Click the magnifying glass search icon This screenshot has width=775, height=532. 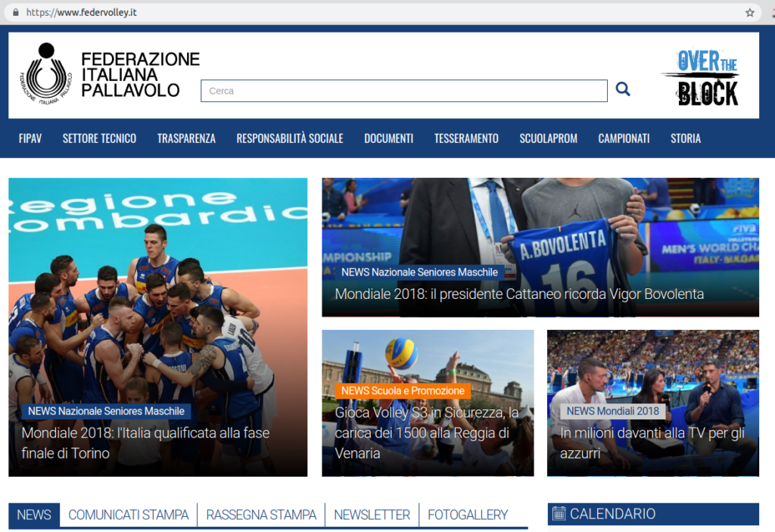[x=623, y=89]
